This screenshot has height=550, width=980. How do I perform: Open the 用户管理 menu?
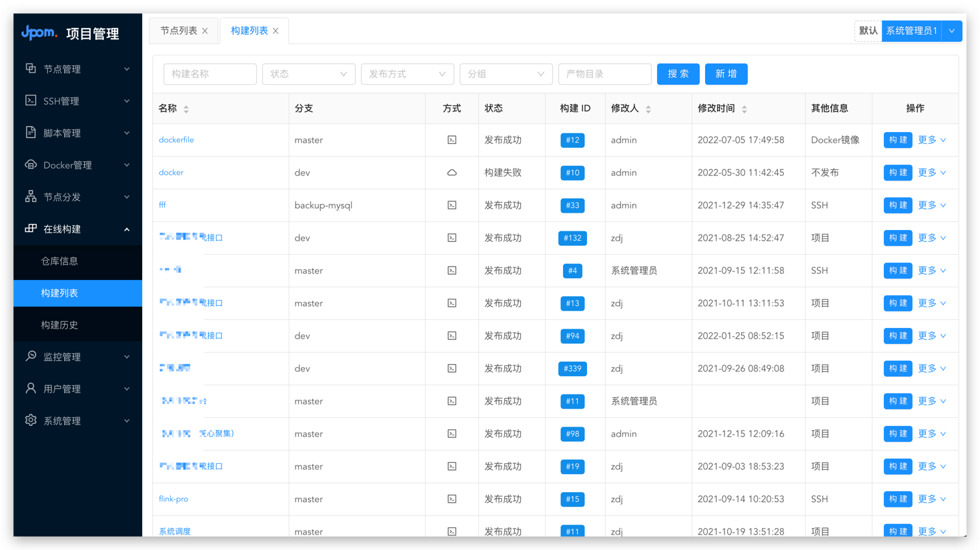[77, 389]
